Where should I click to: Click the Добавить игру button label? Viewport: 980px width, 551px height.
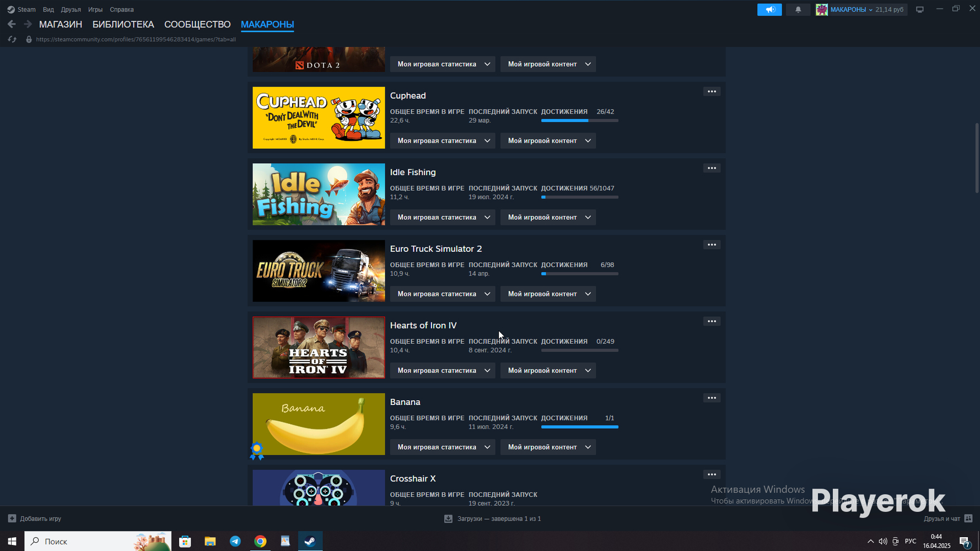tap(41, 518)
